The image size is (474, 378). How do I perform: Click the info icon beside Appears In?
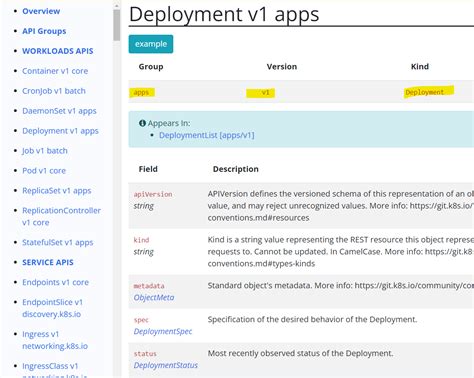(142, 123)
